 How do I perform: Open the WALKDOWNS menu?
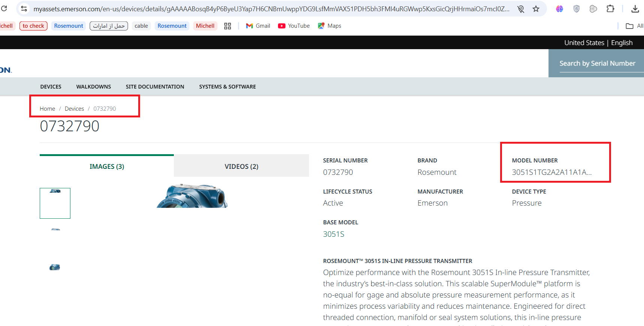tap(94, 87)
